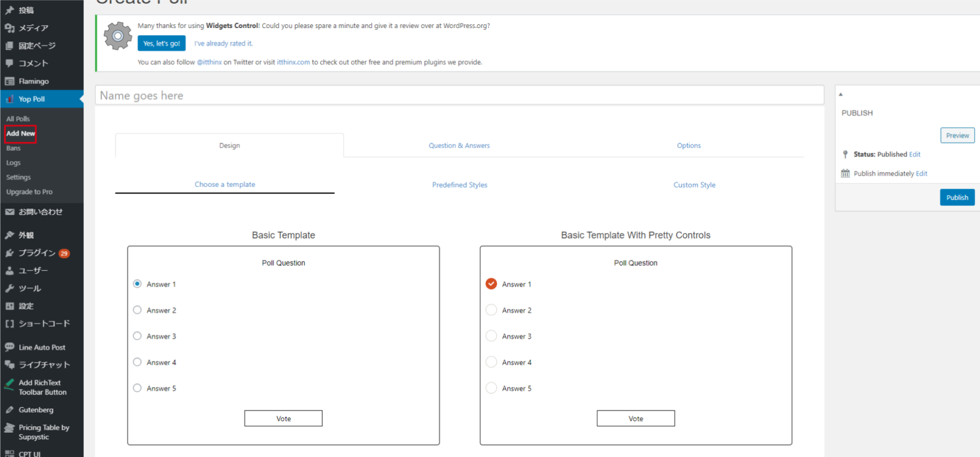This screenshot has width=980, height=457.
Task: Click the comments speech bubble icon
Action: coord(10,63)
